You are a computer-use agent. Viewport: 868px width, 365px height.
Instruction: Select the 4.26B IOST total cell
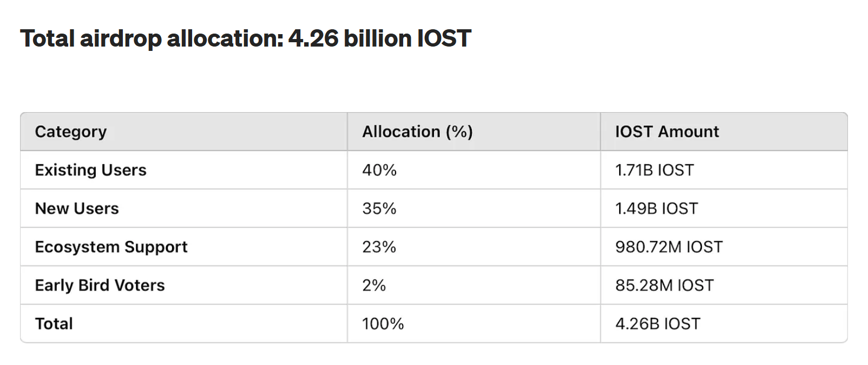coord(657,324)
